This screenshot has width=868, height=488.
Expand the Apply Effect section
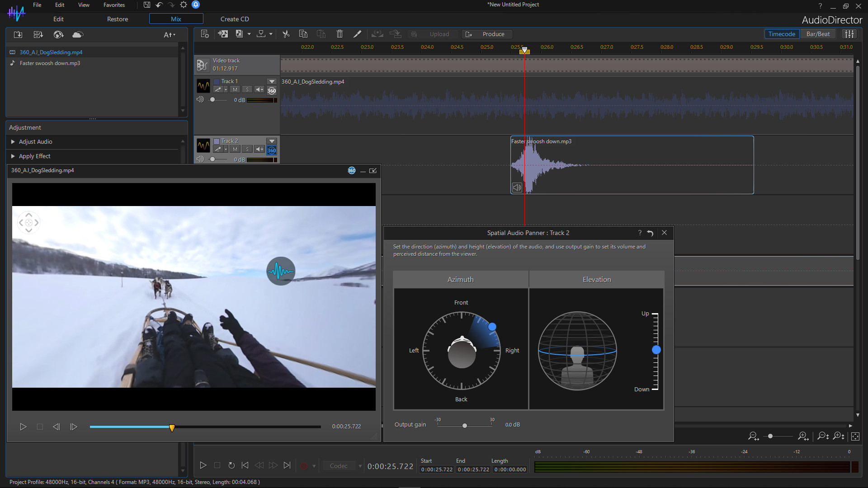point(34,156)
